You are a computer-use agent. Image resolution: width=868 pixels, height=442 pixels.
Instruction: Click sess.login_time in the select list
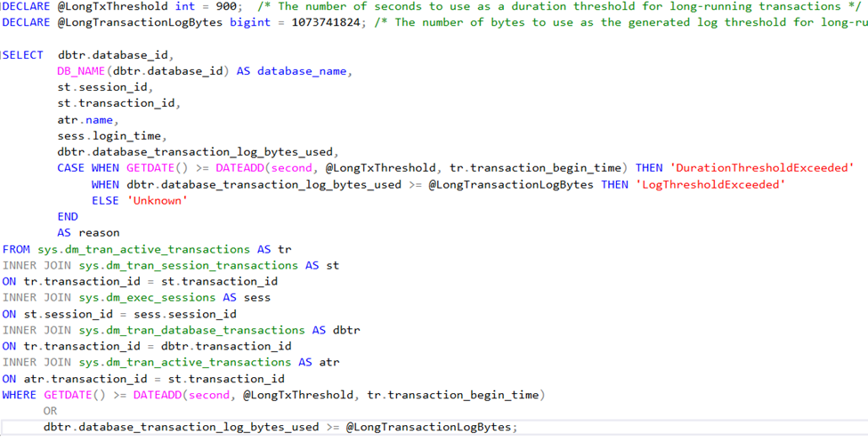109,135
